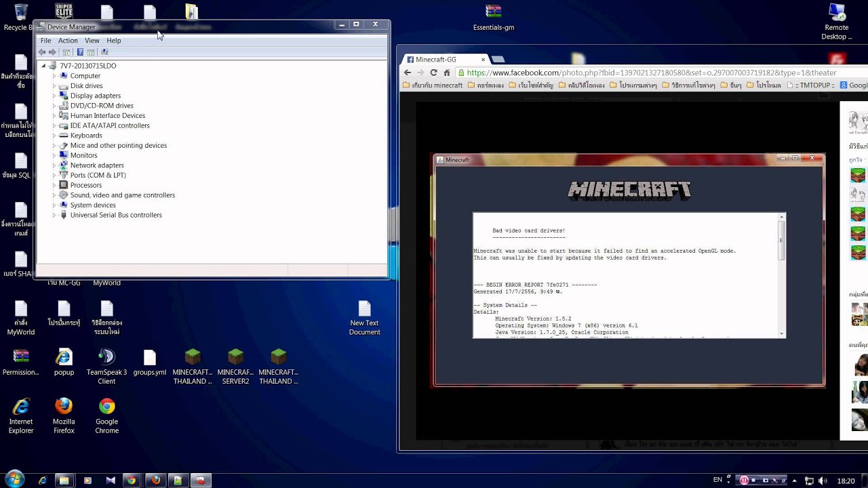Screen dimensions: 868x488
Task: Expand the Computer category
Action: [54, 76]
